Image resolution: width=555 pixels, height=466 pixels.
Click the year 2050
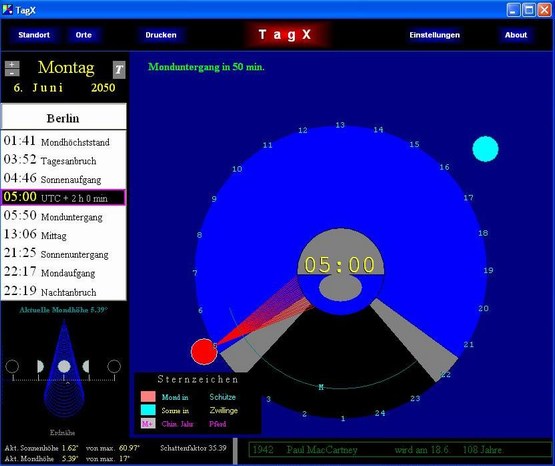(x=103, y=88)
